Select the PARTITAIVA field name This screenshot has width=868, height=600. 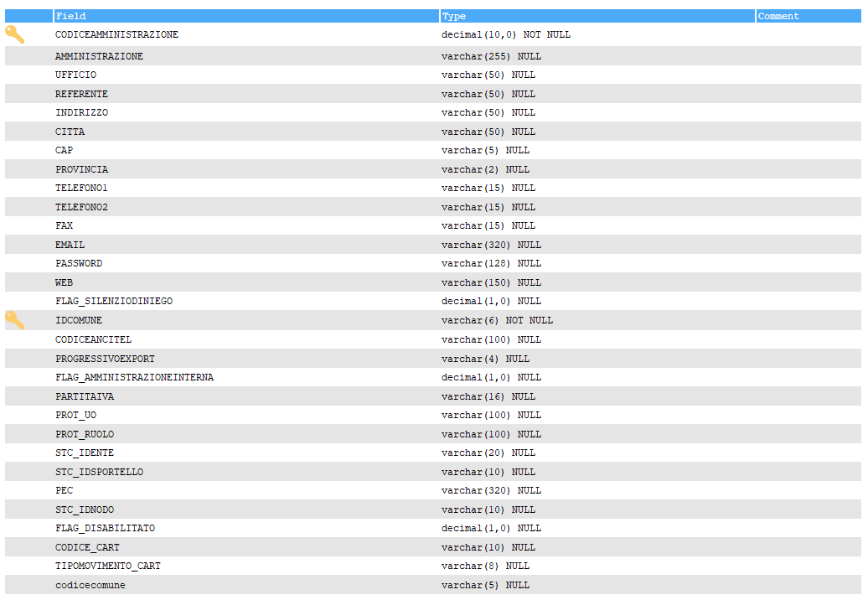(85, 396)
